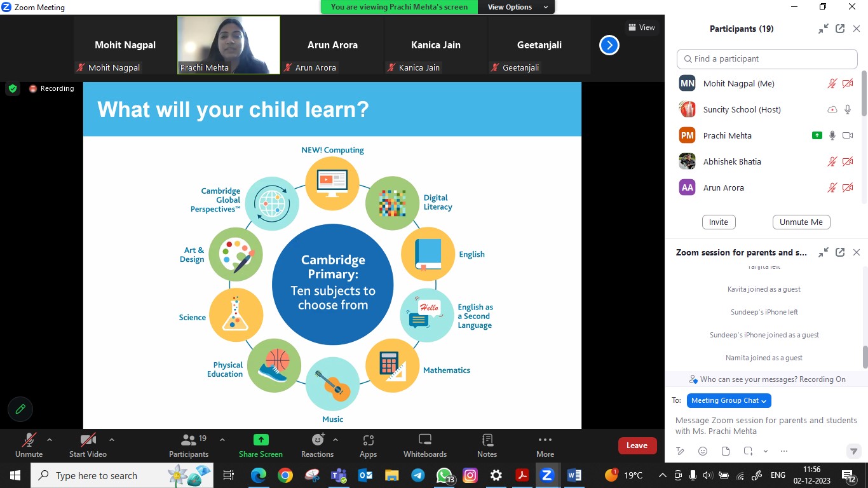Click the green encryption shield icon
Image resolution: width=868 pixels, height=488 pixels.
pos(13,88)
